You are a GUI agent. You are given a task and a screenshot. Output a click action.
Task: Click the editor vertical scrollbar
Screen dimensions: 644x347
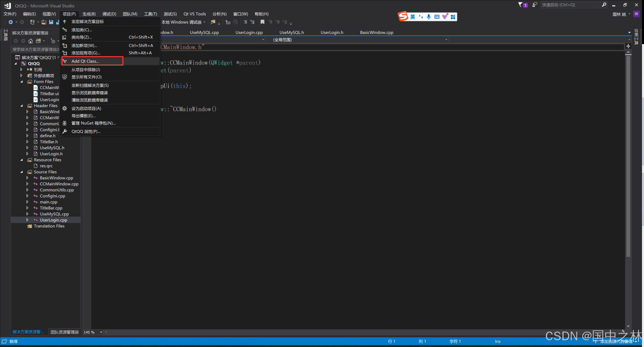[x=628, y=157]
